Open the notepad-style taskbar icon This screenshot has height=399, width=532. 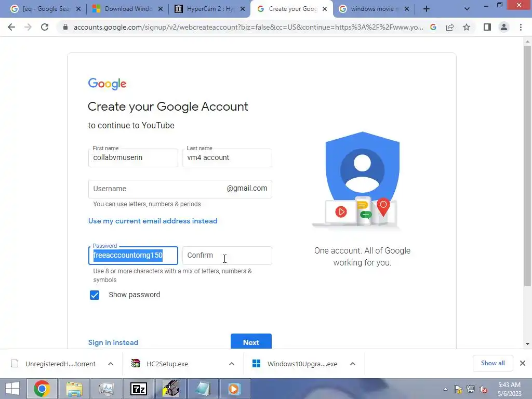pyautogui.click(x=203, y=389)
